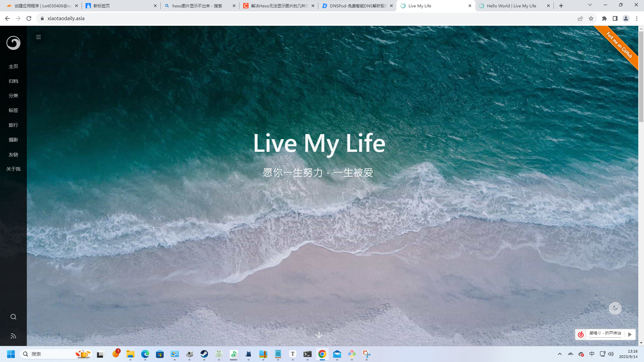
Task: Open the 关于我 sidebar link
Action: tap(13, 169)
